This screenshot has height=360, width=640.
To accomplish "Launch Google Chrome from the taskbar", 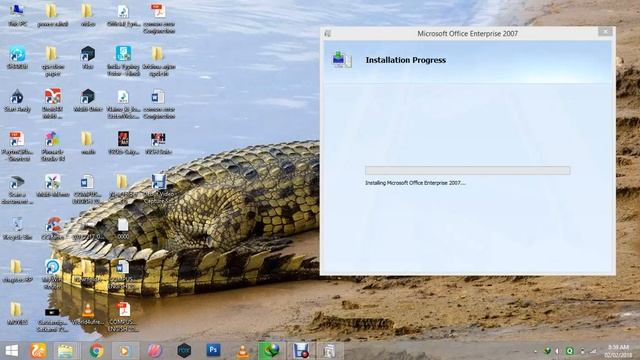I will [x=96, y=351].
